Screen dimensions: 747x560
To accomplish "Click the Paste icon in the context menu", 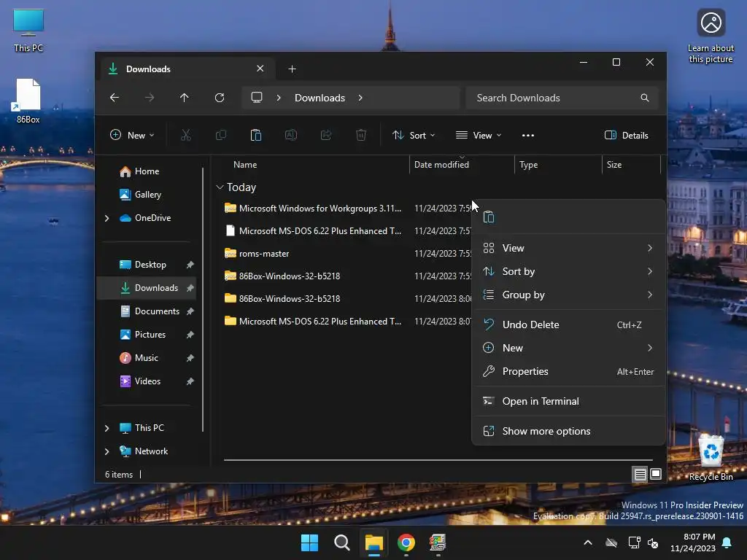I will 489,217.
